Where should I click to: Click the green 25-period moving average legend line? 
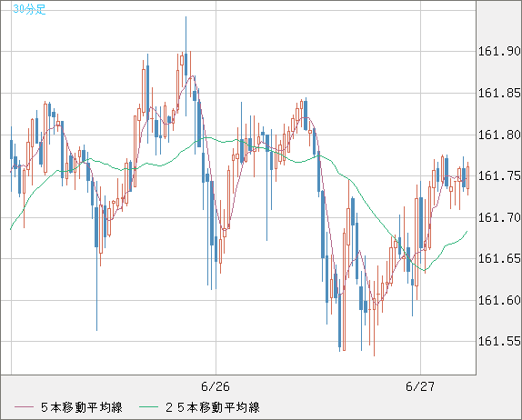(x=148, y=407)
